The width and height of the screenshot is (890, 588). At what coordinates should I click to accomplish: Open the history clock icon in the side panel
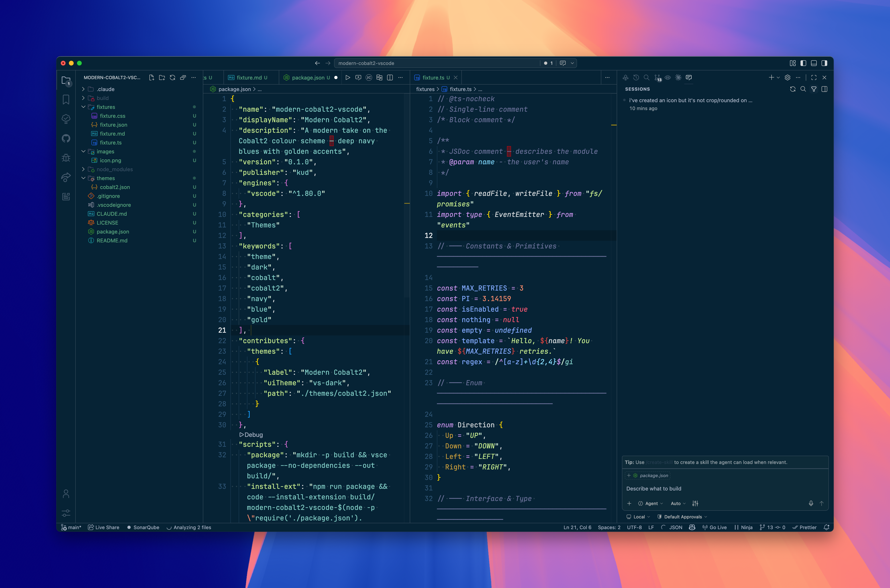pos(636,78)
